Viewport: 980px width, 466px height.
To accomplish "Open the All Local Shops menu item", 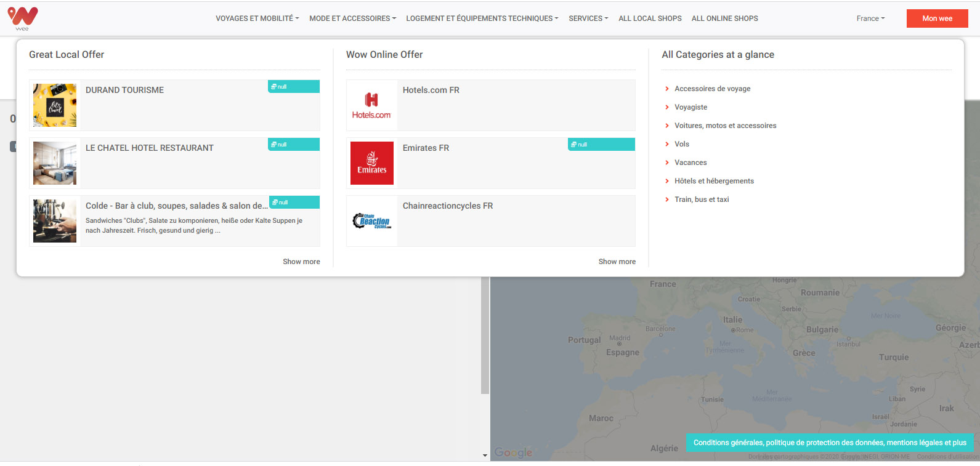I will (650, 18).
